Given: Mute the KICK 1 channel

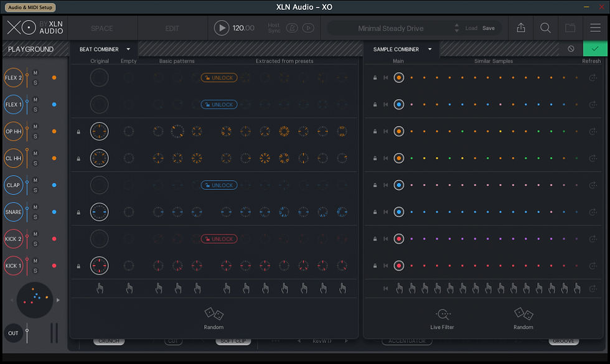Looking at the screenshot, I should (x=35, y=261).
